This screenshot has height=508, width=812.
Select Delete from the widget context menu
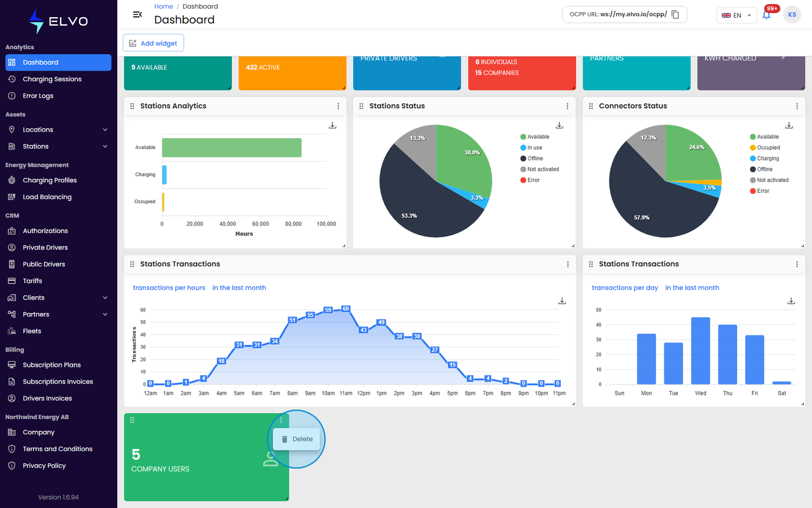[297, 439]
